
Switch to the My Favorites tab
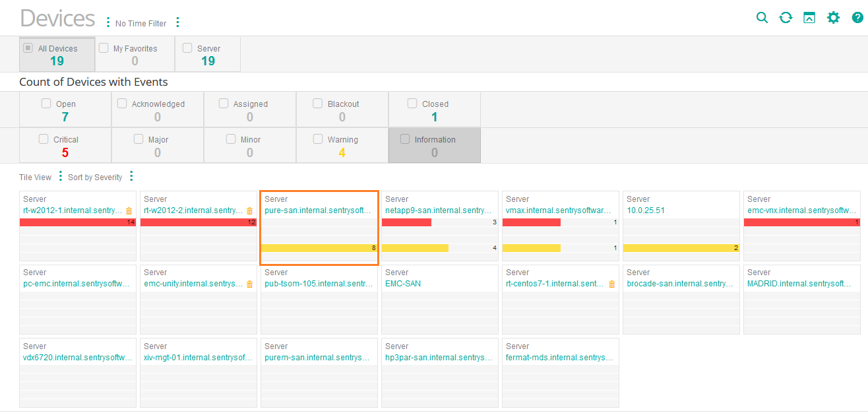(x=134, y=53)
